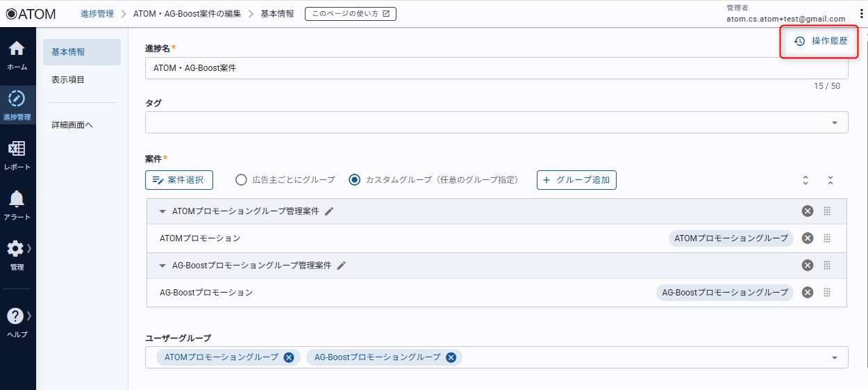Collapse ATOMプロモーショングループ管理案件 group
Viewport: 868px width, 390px height.
click(162, 211)
